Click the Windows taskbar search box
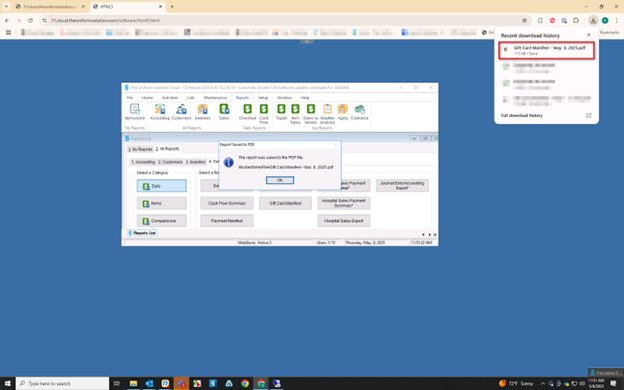Screen dimensions: 624x390 click(62, 383)
